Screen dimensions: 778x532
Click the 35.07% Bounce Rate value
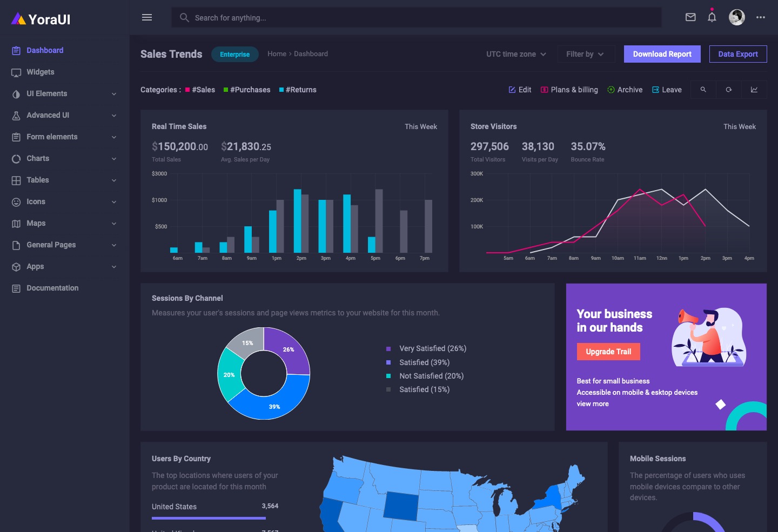[588, 146]
